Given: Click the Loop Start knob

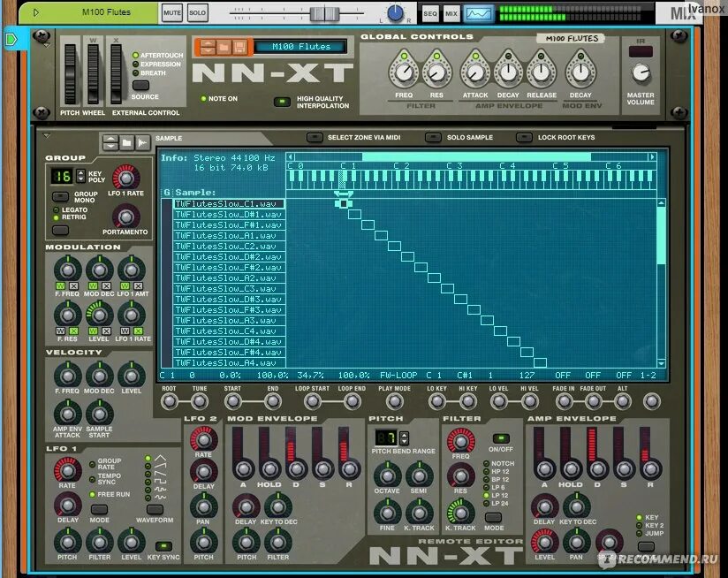Looking at the screenshot, I should click(313, 401).
